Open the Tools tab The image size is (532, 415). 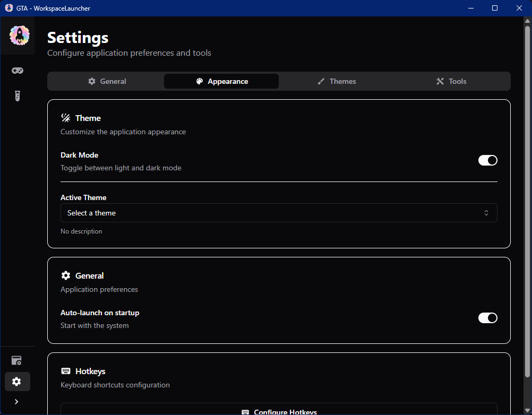tap(451, 81)
